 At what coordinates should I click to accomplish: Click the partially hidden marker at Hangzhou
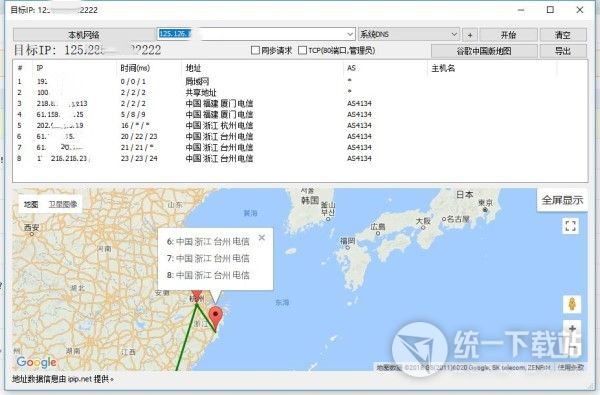(x=197, y=295)
